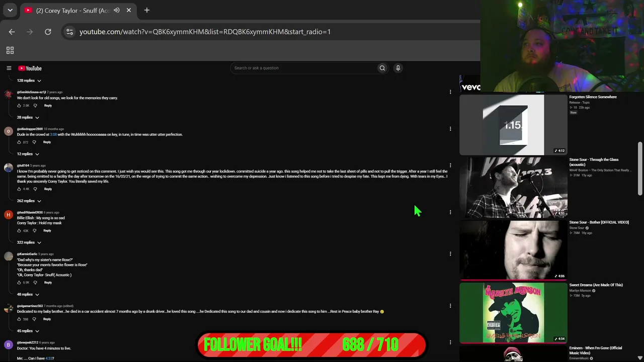Viewport: 644px width, 362px height.
Task: Click the page vertical scrollbar thumb
Action: pos(640,168)
